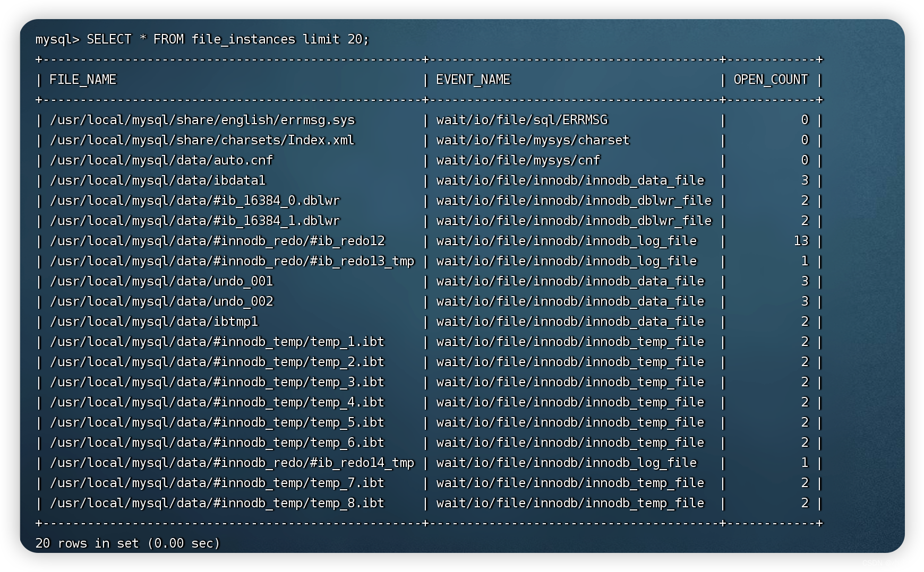
Task: Click the temp_6.ibt file path
Action: (x=217, y=443)
